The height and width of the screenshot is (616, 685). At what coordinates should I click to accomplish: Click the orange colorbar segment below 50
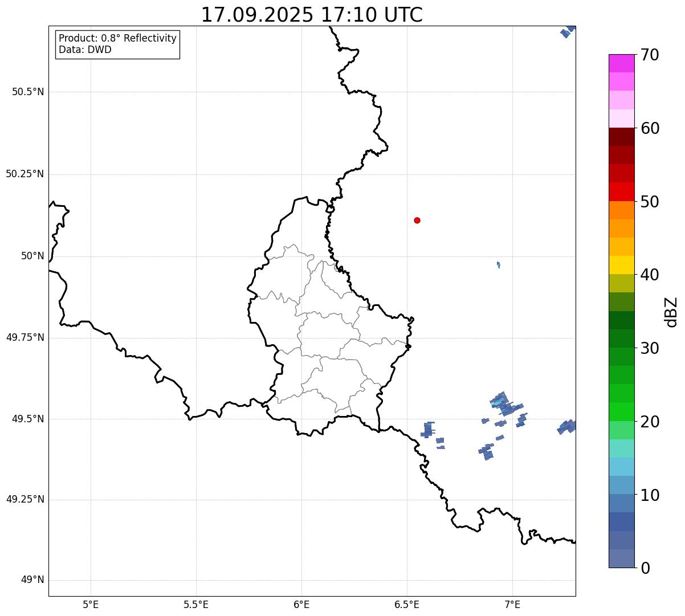tap(621, 210)
